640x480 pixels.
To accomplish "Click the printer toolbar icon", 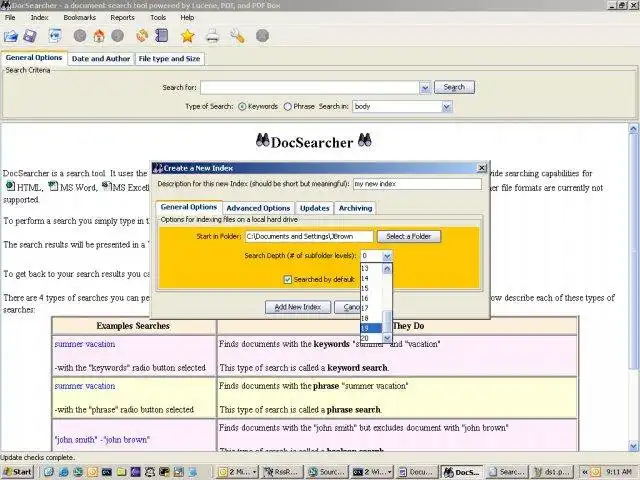I will point(212,36).
